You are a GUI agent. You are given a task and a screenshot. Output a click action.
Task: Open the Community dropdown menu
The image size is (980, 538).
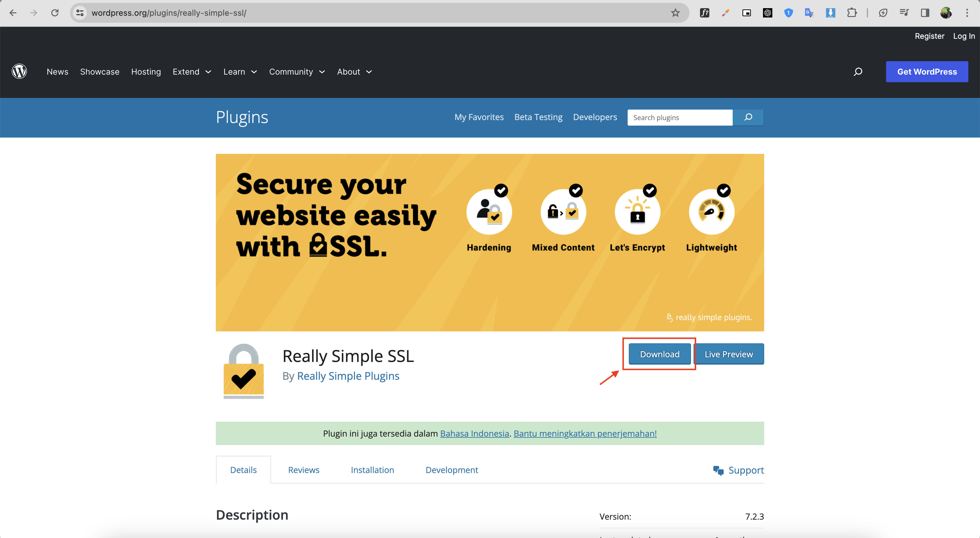(297, 71)
